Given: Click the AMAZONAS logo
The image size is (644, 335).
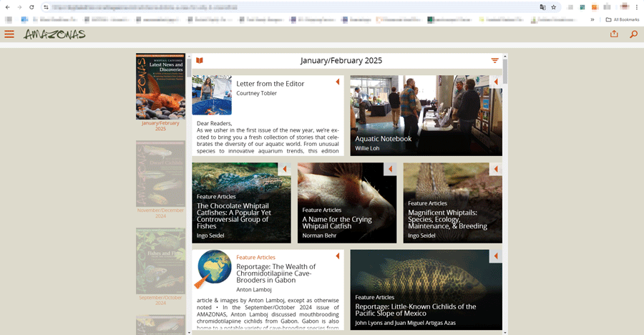Looking at the screenshot, I should (x=54, y=34).
